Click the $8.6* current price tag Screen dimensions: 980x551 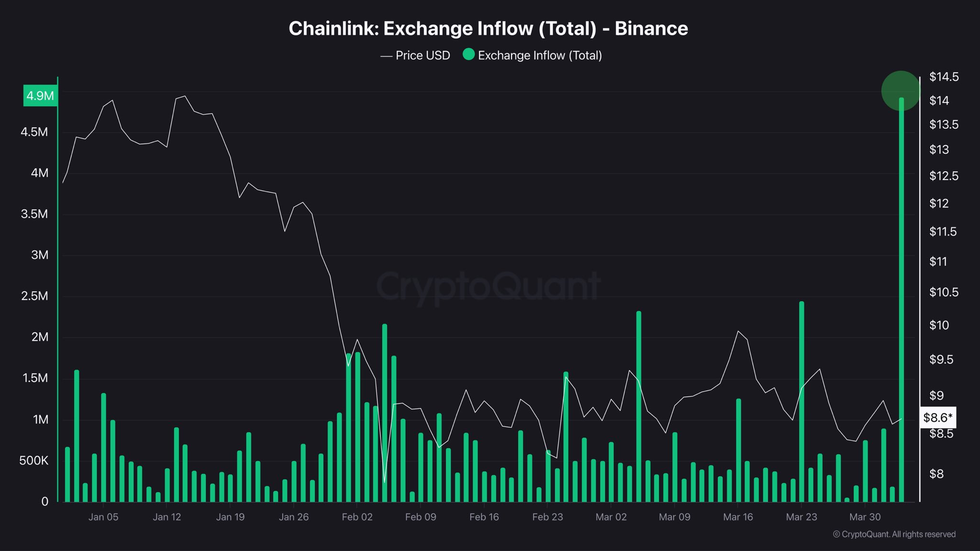point(937,418)
